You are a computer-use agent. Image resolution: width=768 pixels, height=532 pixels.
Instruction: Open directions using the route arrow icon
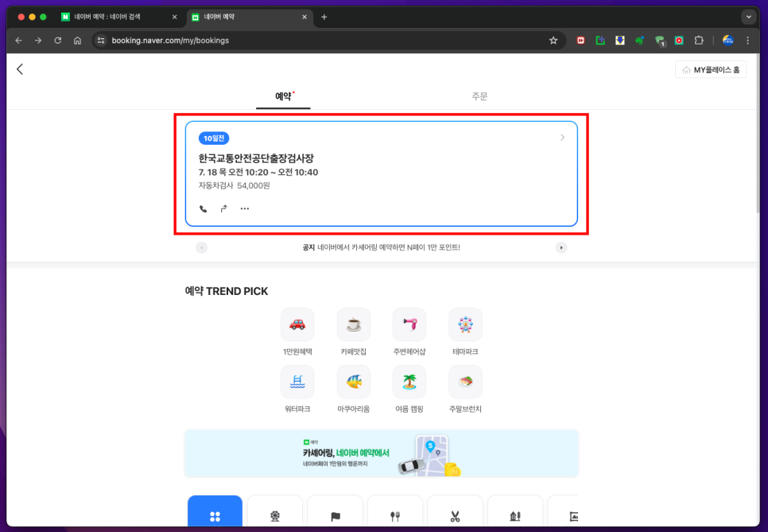[x=224, y=208]
